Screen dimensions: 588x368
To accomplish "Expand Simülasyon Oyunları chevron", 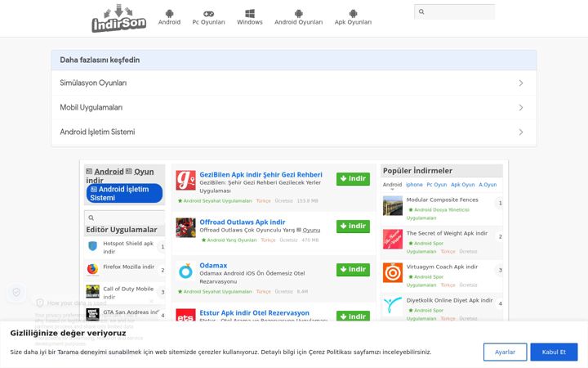I will (521, 83).
